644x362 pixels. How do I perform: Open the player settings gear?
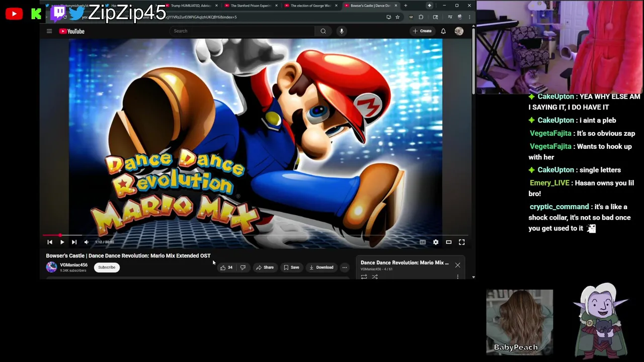click(x=436, y=242)
